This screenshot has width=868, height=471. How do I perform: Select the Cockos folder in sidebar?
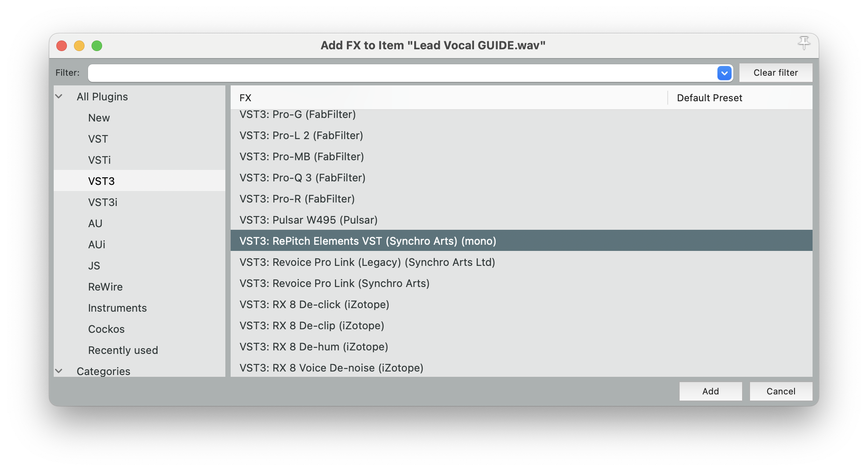(x=106, y=329)
